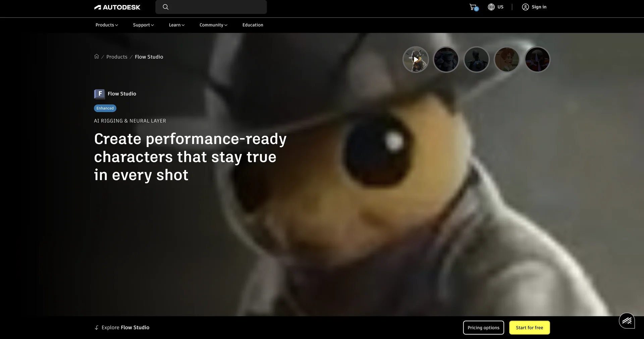The height and width of the screenshot is (339, 644).
Task: Select the second circular video thumbnail
Action: pyautogui.click(x=446, y=59)
